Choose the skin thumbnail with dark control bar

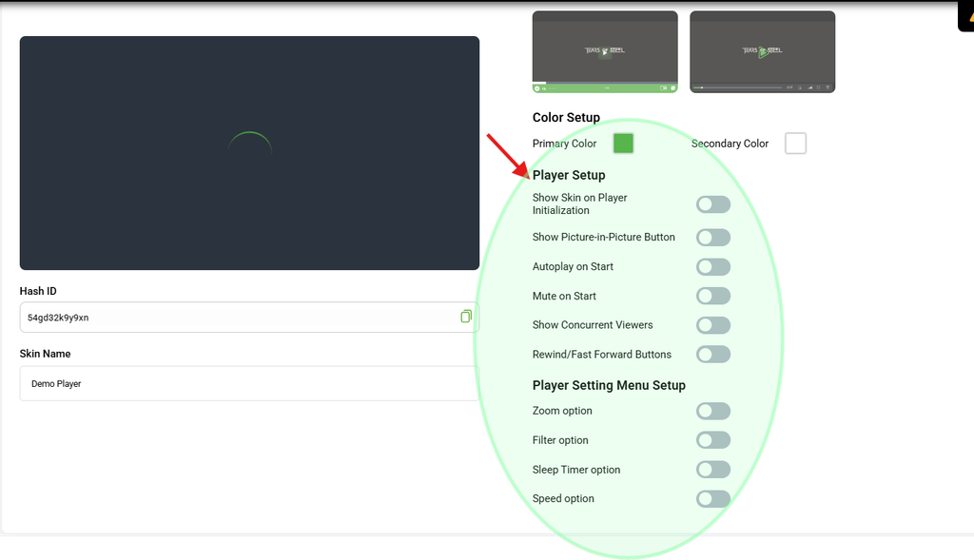[762, 51]
